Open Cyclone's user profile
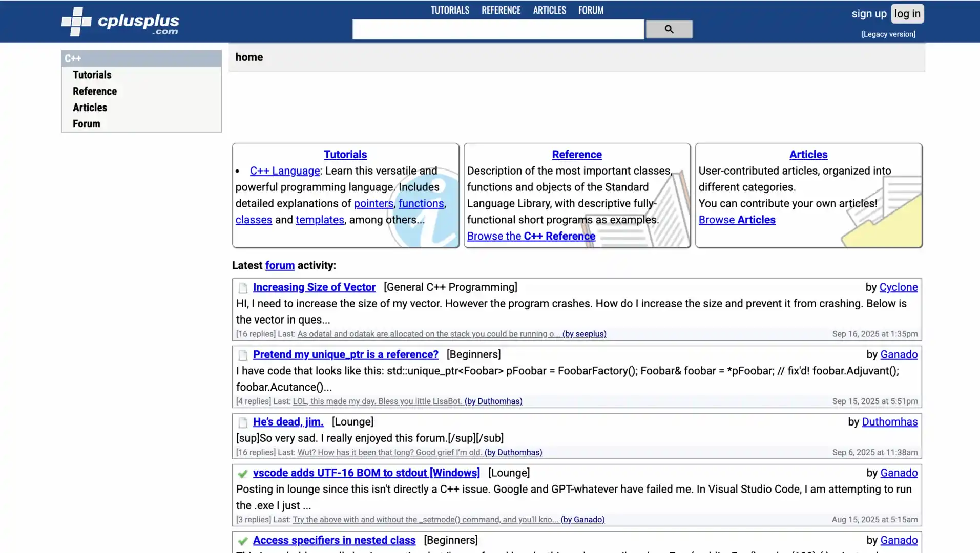The height and width of the screenshot is (553, 980). click(898, 288)
